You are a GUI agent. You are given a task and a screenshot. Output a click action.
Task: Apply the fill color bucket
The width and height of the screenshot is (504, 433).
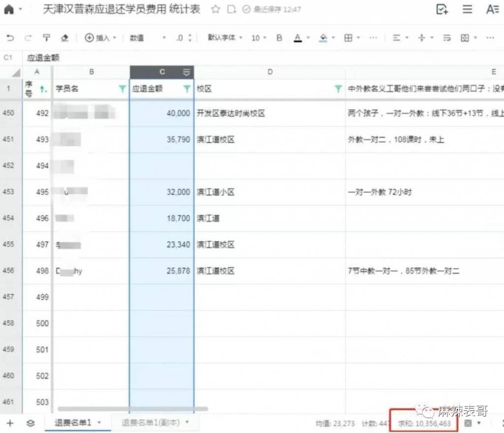coord(323,38)
